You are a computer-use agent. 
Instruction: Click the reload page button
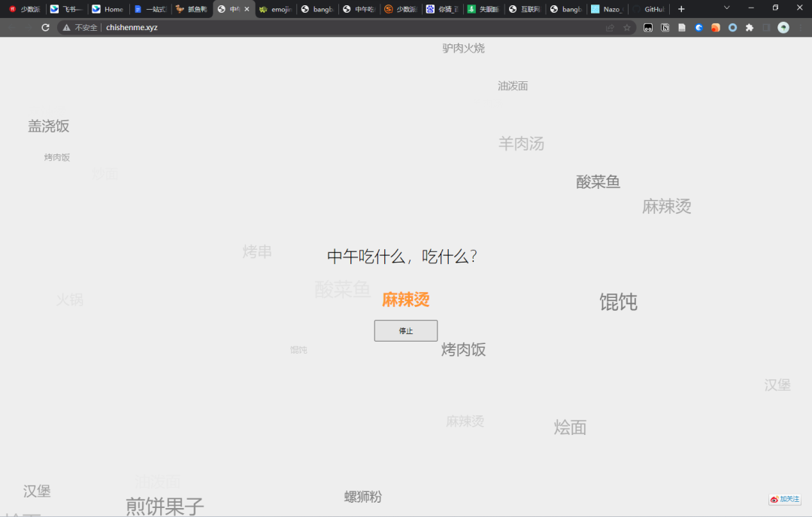point(45,27)
